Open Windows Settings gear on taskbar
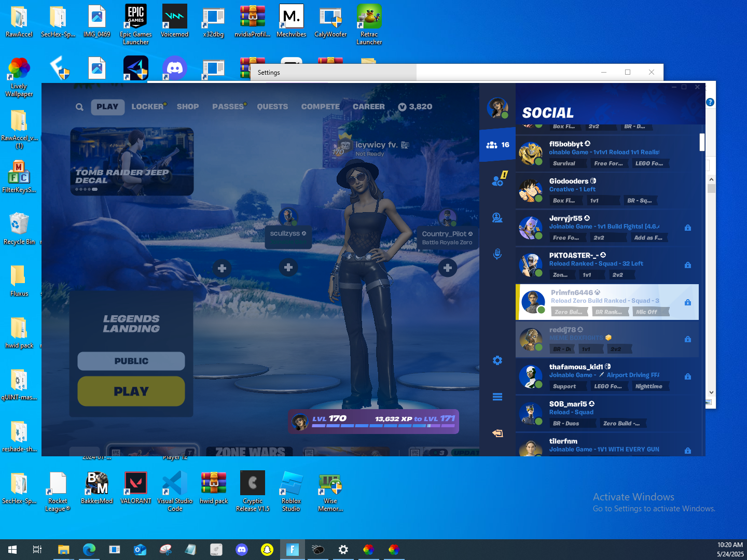This screenshot has width=747, height=560. [343, 550]
